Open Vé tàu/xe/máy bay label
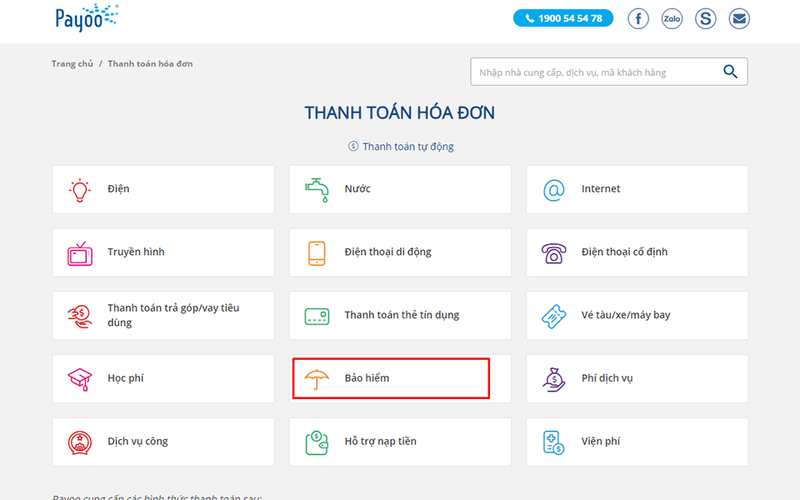800x500 pixels. [626, 315]
